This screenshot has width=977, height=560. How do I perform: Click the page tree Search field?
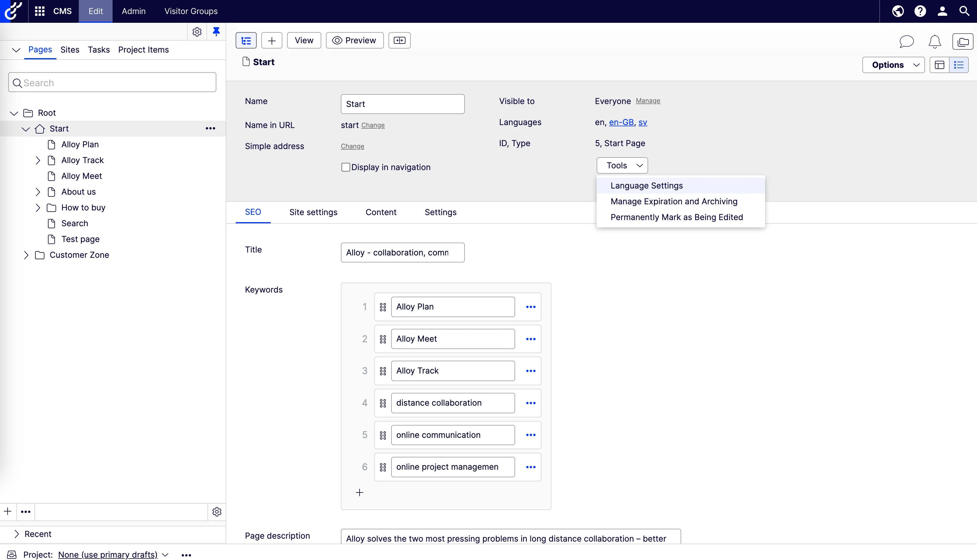point(112,82)
